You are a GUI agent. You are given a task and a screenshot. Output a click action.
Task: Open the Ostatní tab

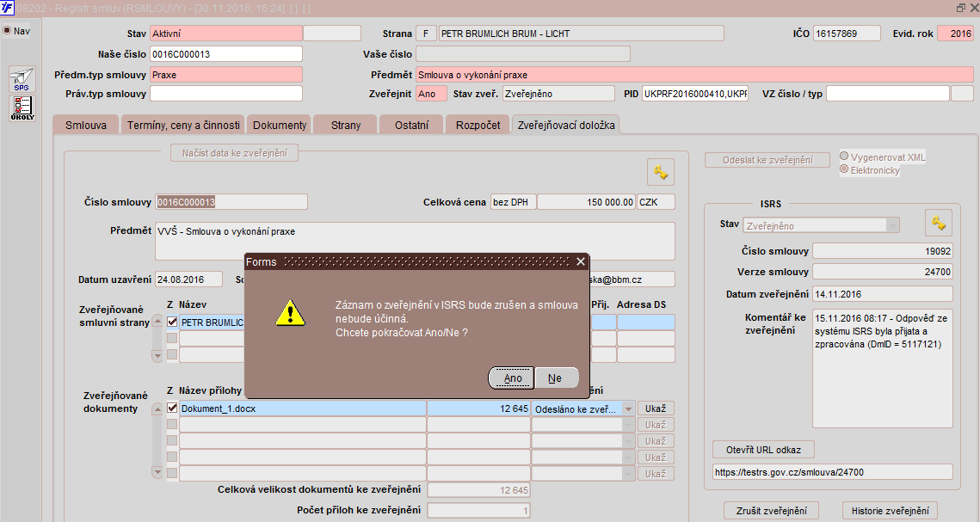tap(411, 125)
